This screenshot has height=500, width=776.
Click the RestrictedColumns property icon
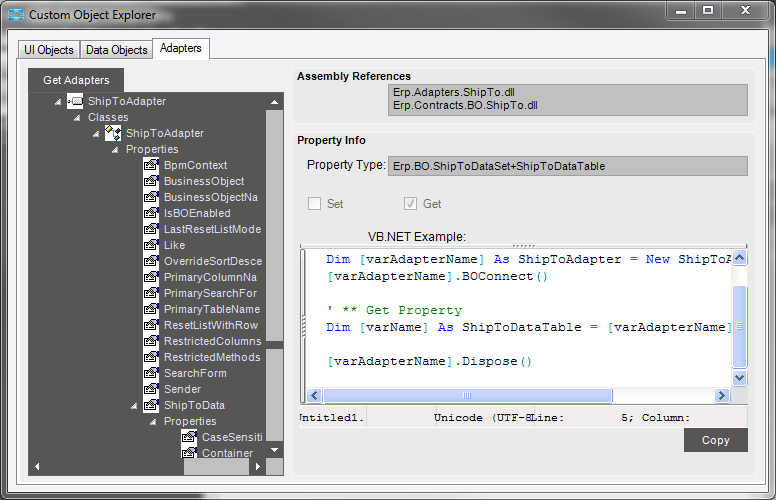pos(151,341)
